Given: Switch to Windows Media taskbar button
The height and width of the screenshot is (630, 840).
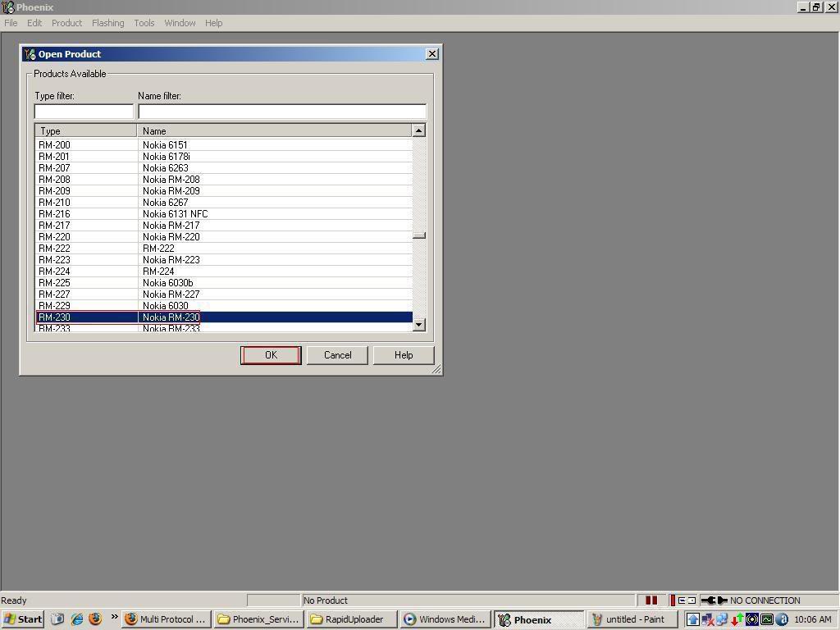Looking at the screenshot, I should click(x=445, y=619).
